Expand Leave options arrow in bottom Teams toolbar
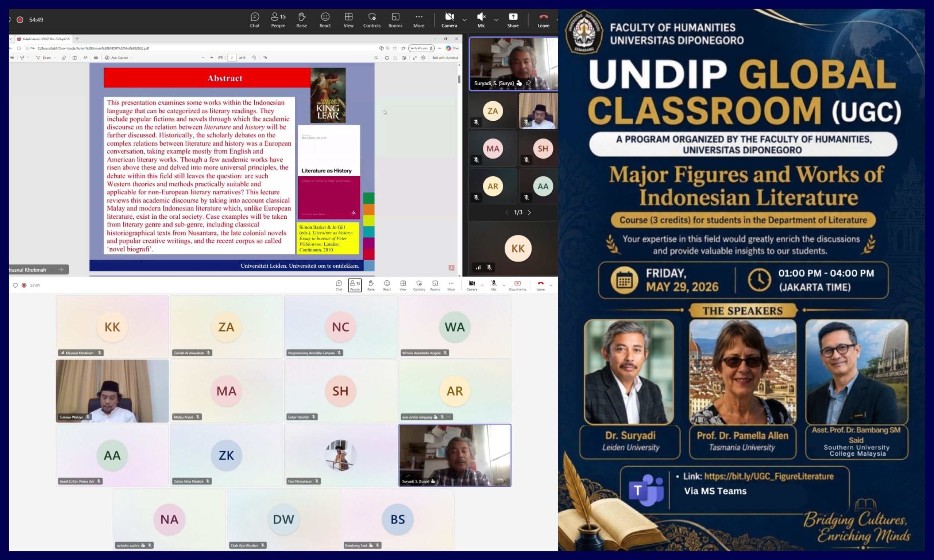Screen dimensions: 934x560 point(551,285)
